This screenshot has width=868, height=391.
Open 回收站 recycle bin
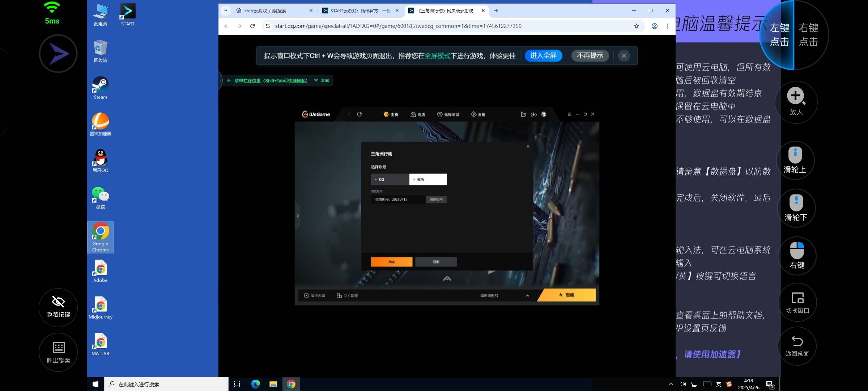[x=101, y=51]
